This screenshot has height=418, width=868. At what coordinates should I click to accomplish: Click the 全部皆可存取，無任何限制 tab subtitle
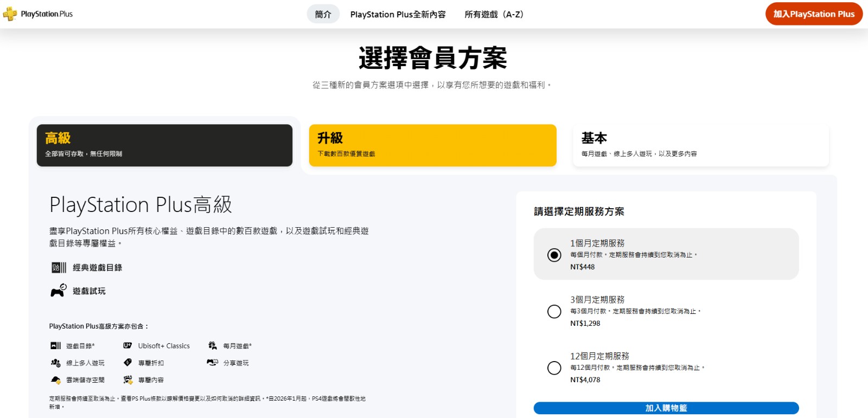coord(84,154)
